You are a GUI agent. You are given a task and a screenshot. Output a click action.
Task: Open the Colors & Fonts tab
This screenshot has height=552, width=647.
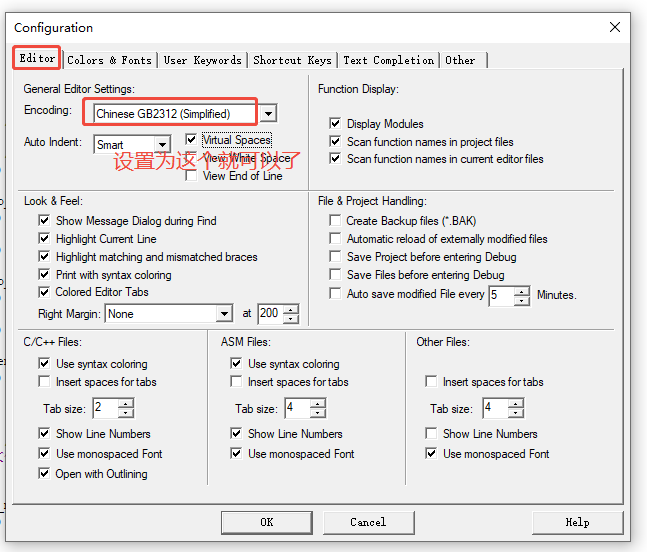coord(109,60)
